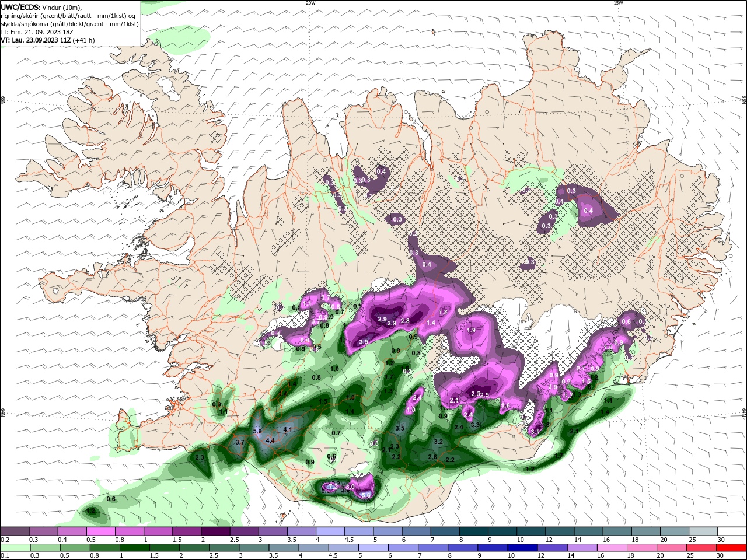Click the '15W' longitude label
Image resolution: width=747 pixels, height=560 pixels.
pyautogui.click(x=618, y=3)
